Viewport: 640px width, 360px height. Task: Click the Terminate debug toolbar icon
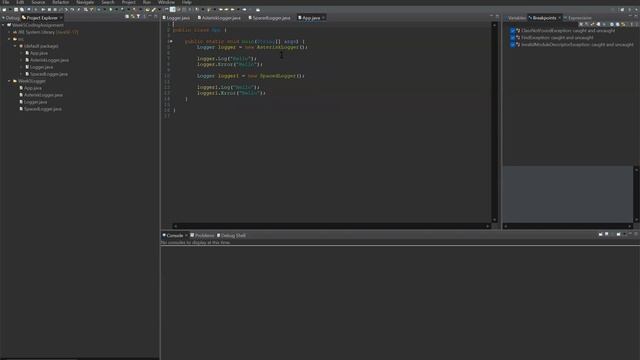55,9
